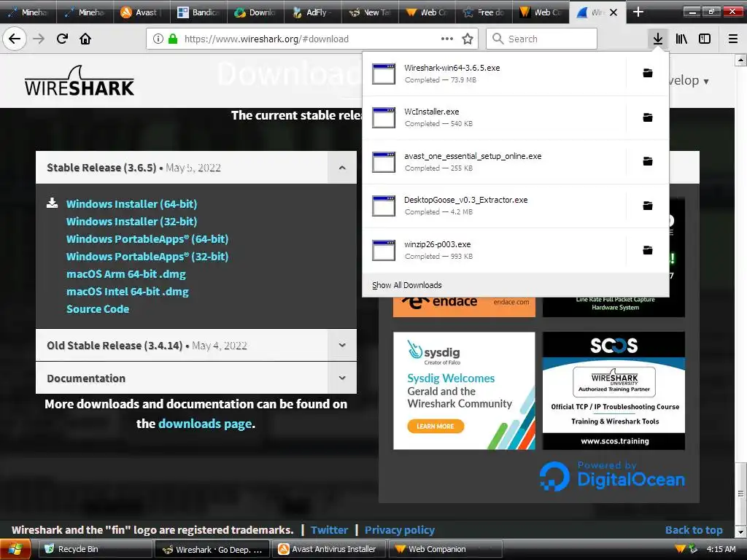Open the browser home page
Screen dimensions: 747x560
tap(85, 39)
